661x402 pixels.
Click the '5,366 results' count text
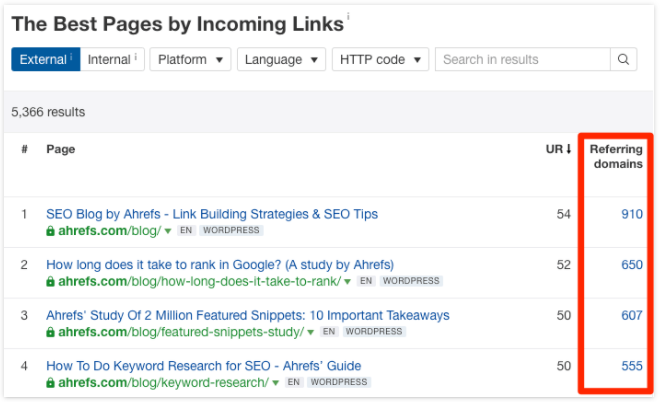tap(48, 112)
